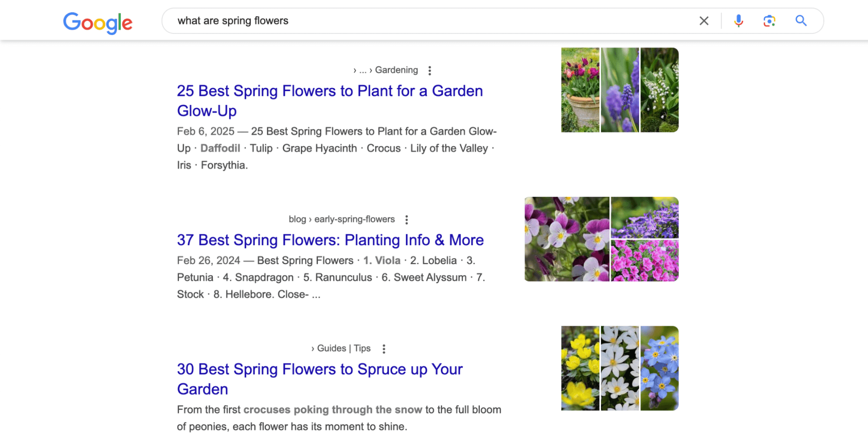The height and width of the screenshot is (436, 868).
Task: Click the grape hyacinth thumbnail
Action: tap(620, 90)
